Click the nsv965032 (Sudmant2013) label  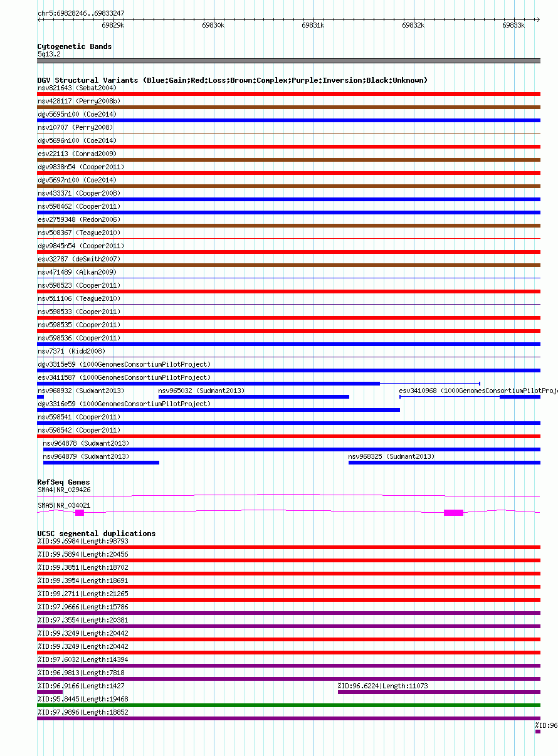pos(201,391)
